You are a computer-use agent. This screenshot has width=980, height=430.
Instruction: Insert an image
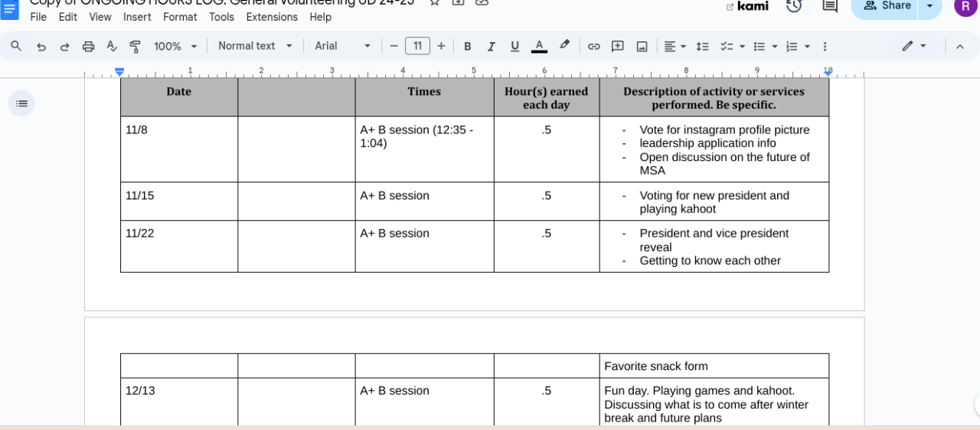pos(642,46)
